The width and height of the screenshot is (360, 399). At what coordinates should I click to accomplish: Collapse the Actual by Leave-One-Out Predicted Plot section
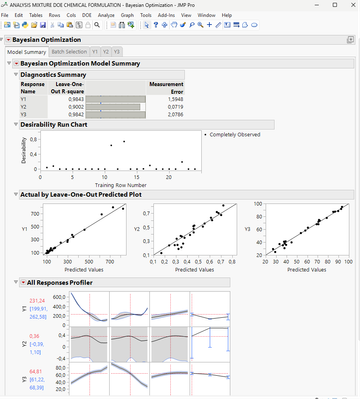16,194
